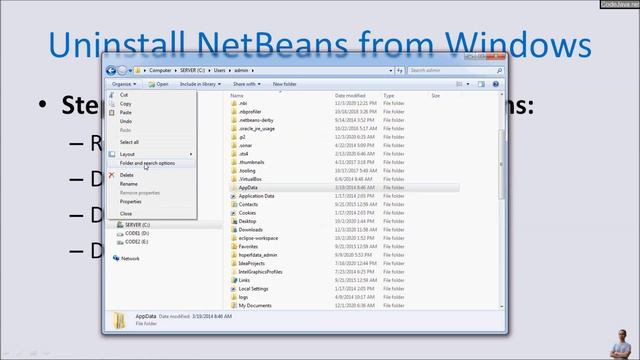Open the recent pages dropdown near back arrows
The width and height of the screenshot is (640, 360).
(x=130, y=71)
